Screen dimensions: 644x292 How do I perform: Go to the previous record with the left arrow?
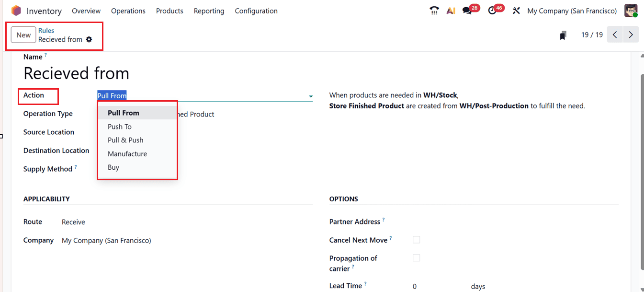(614, 34)
